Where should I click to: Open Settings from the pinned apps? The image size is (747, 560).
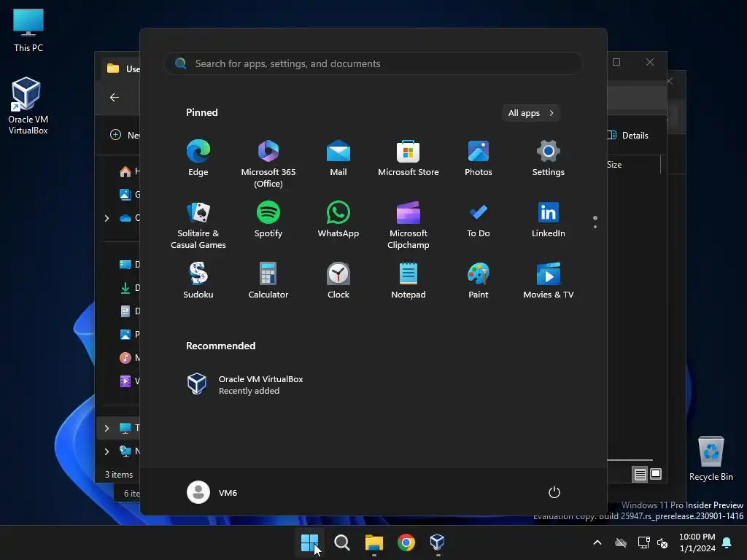[x=549, y=158]
